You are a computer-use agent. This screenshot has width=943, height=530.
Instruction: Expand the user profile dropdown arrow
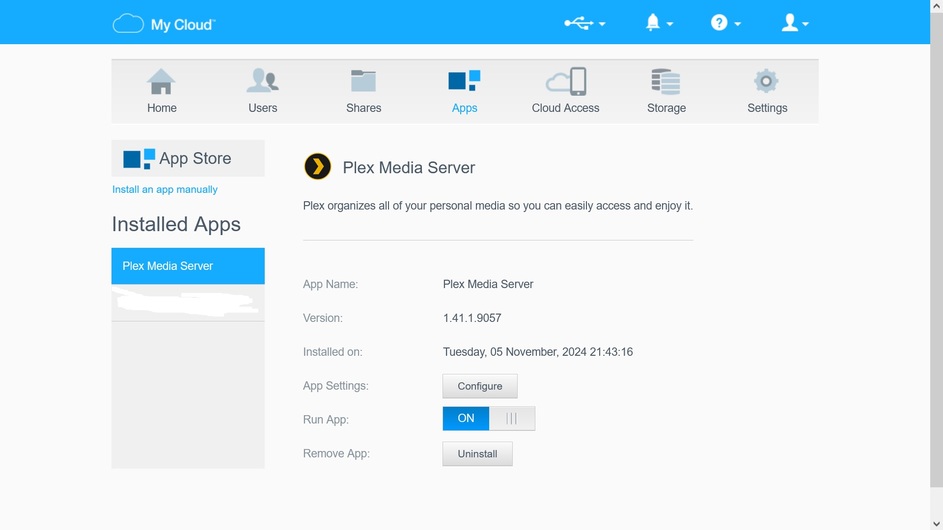pyautogui.click(x=805, y=24)
